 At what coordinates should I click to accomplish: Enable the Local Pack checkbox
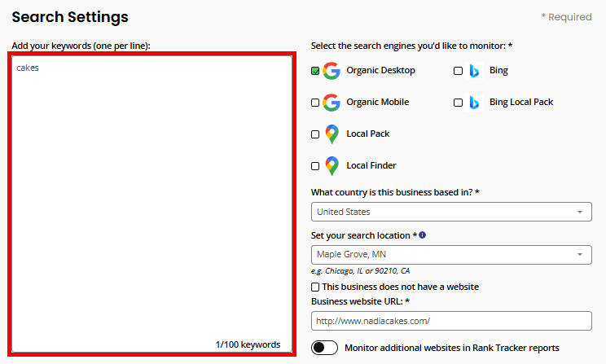point(315,134)
